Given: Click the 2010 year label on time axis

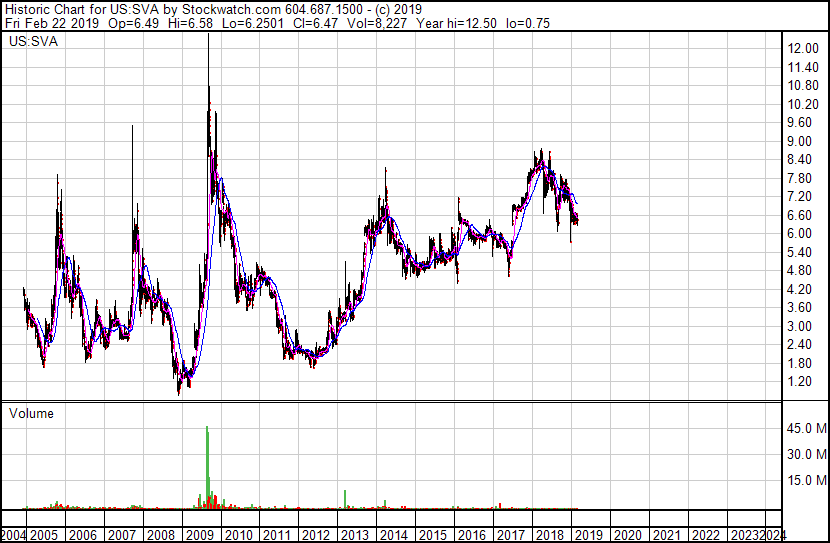Looking at the screenshot, I should (x=238, y=535).
